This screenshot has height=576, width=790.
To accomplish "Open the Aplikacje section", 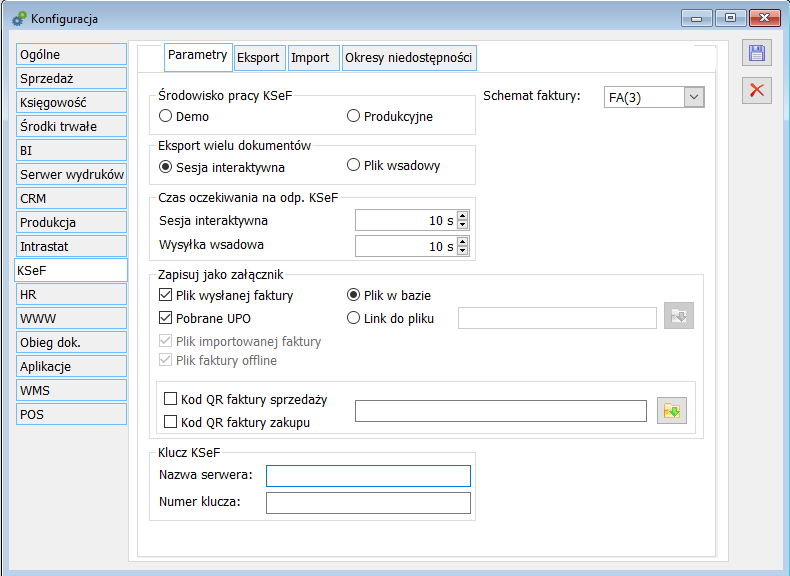I will tap(71, 366).
